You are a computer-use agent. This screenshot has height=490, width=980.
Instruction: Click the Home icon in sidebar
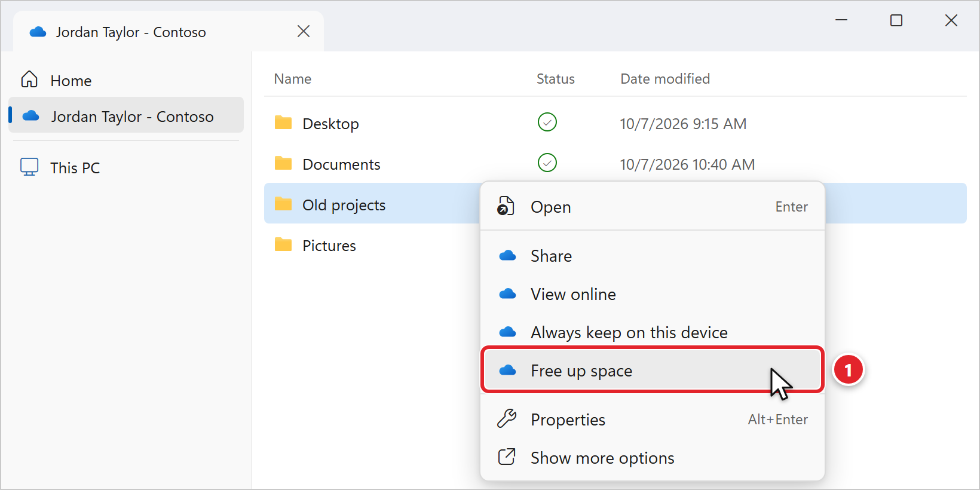tap(29, 79)
